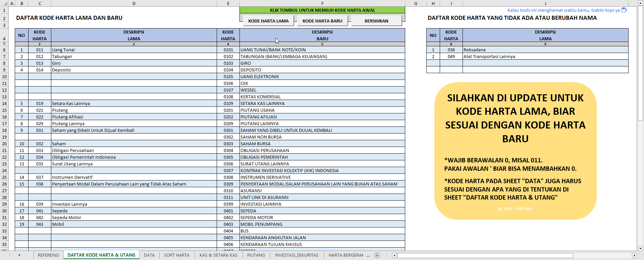Click the select-all corner triangle

[4, 3]
